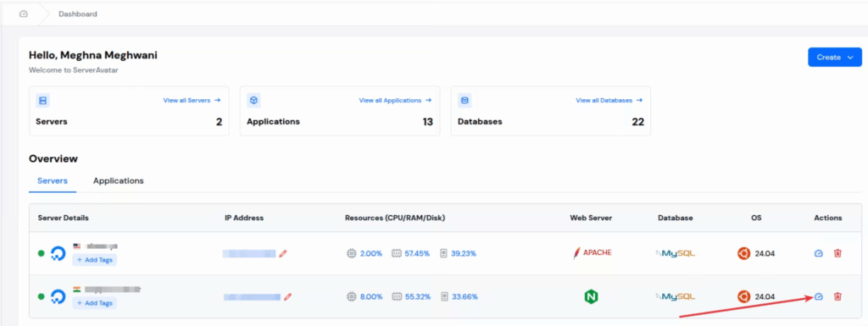Image resolution: width=868 pixels, height=326 pixels.
Task: Click the Ubuntu 24.04 icon in Nginx row
Action: pos(744,296)
